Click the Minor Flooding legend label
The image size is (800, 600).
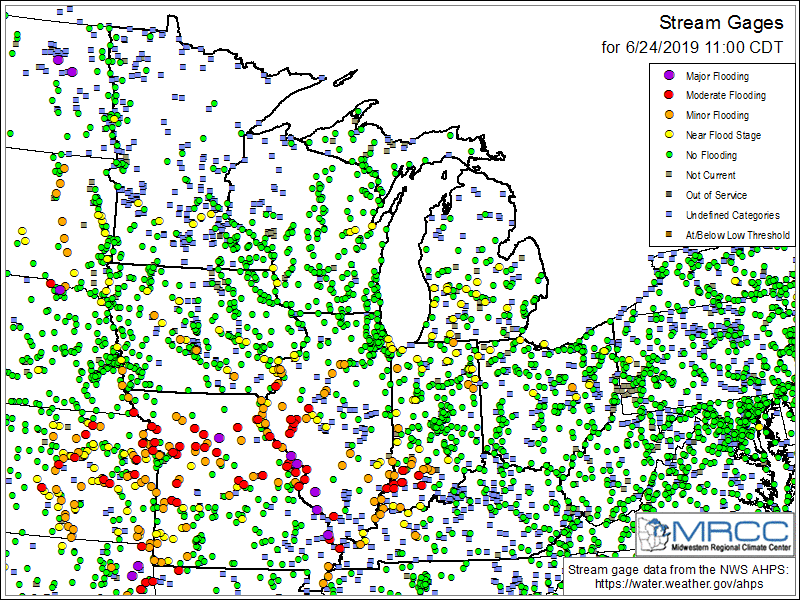point(717,115)
